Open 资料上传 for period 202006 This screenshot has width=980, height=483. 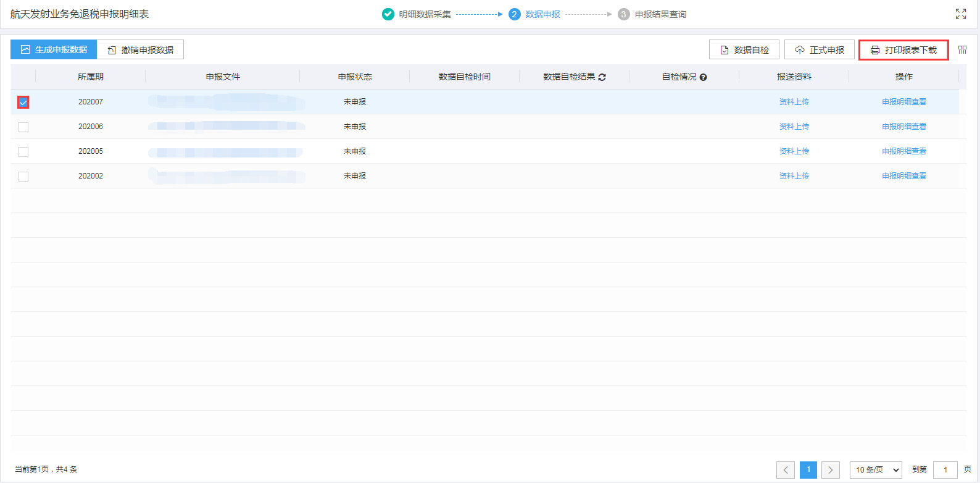[x=794, y=127]
